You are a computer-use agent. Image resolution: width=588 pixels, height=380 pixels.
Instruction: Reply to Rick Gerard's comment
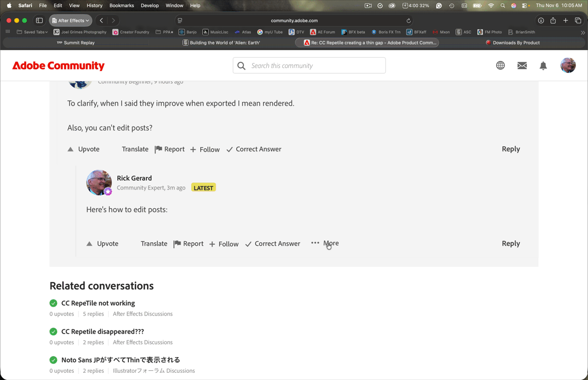[511, 244]
